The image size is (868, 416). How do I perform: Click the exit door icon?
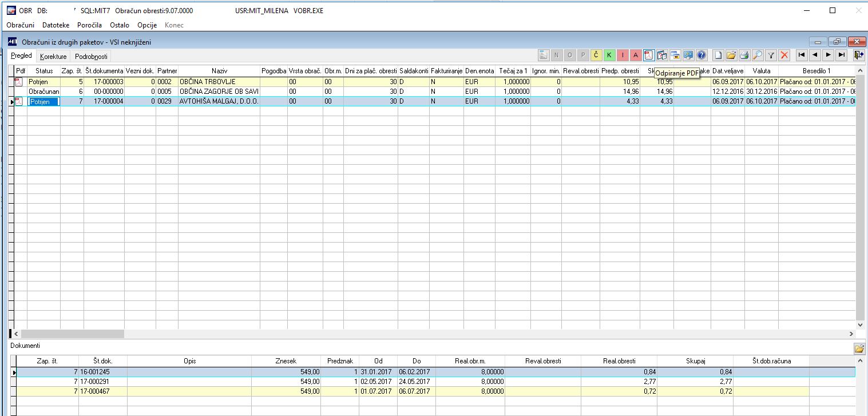(858, 55)
